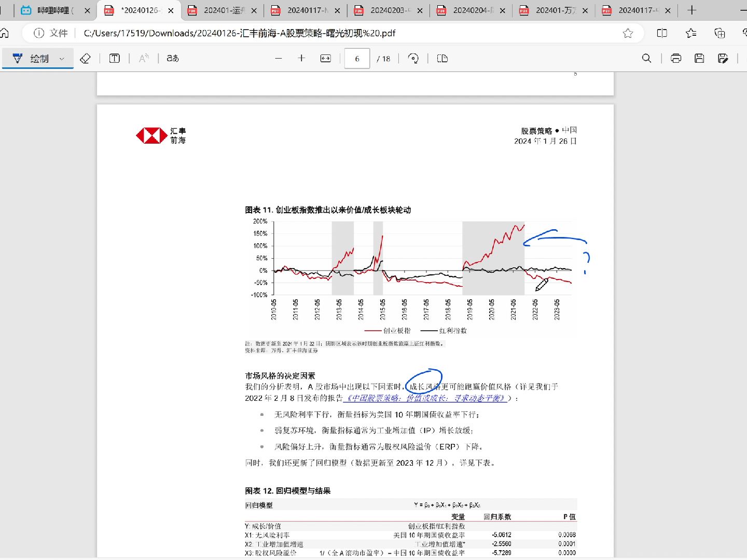This screenshot has height=560, width=747.
Task: Click the P value 0.0068 cell
Action: coord(567,535)
